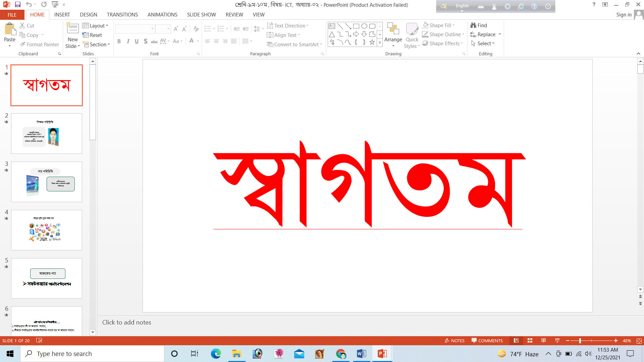Image resolution: width=644 pixels, height=362 pixels.
Task: Click Format Painter
Action: click(x=39, y=44)
